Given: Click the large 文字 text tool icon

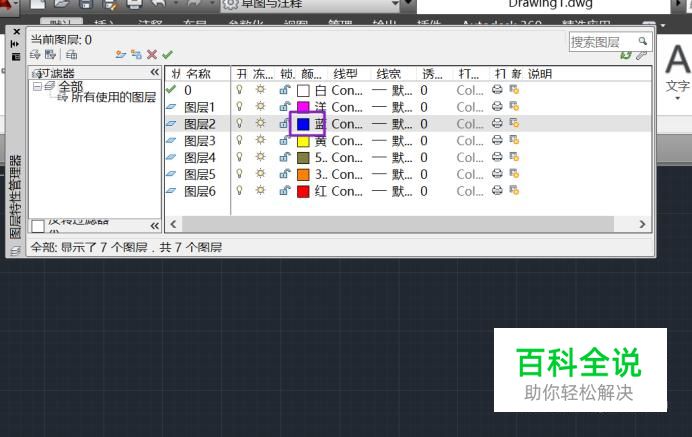Looking at the screenshot, I should 677,61.
